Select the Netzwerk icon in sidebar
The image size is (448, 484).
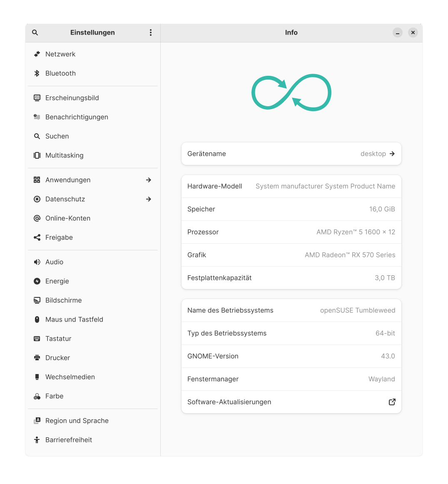[37, 54]
